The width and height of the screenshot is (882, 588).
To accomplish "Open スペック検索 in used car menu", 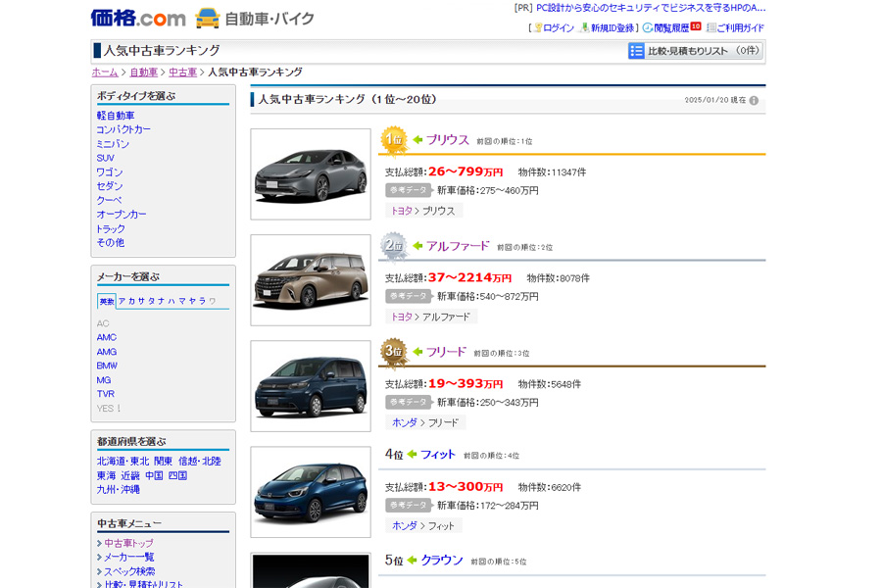I will [x=129, y=571].
